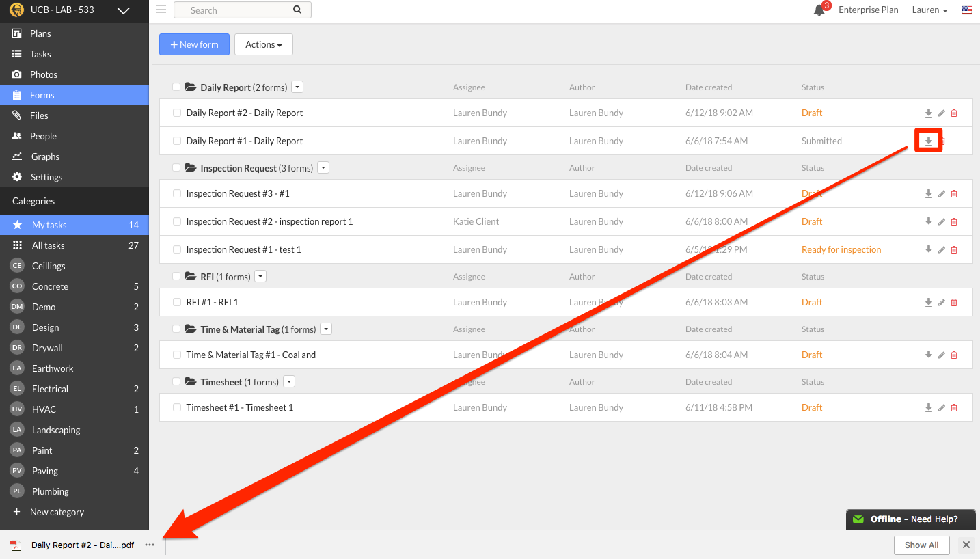Viewport: 980px width, 559px height.
Task: Open People section in sidebar
Action: tap(74, 136)
